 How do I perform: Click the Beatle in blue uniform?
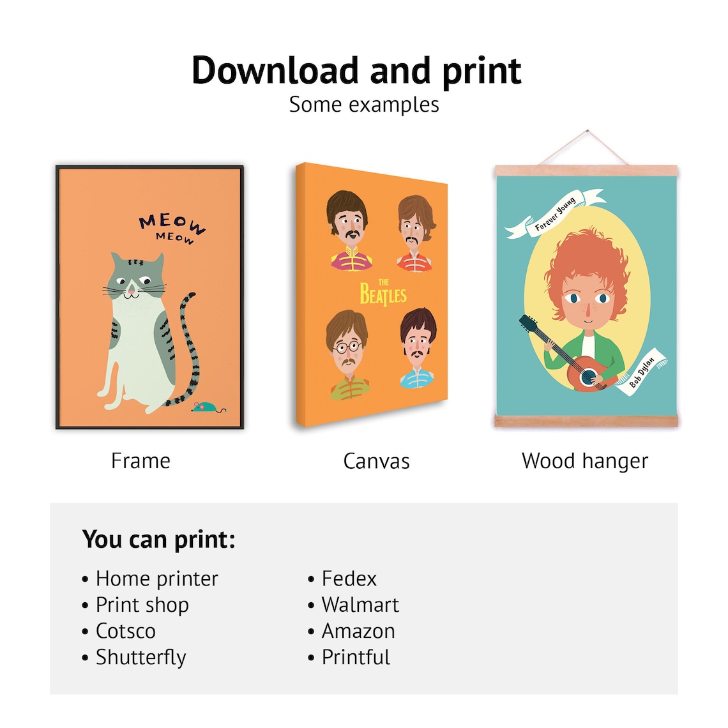pyautogui.click(x=418, y=348)
